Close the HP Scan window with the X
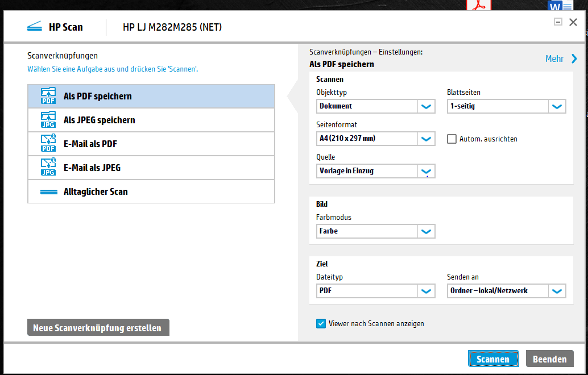Screen dimensions: 588x375 click(573, 22)
